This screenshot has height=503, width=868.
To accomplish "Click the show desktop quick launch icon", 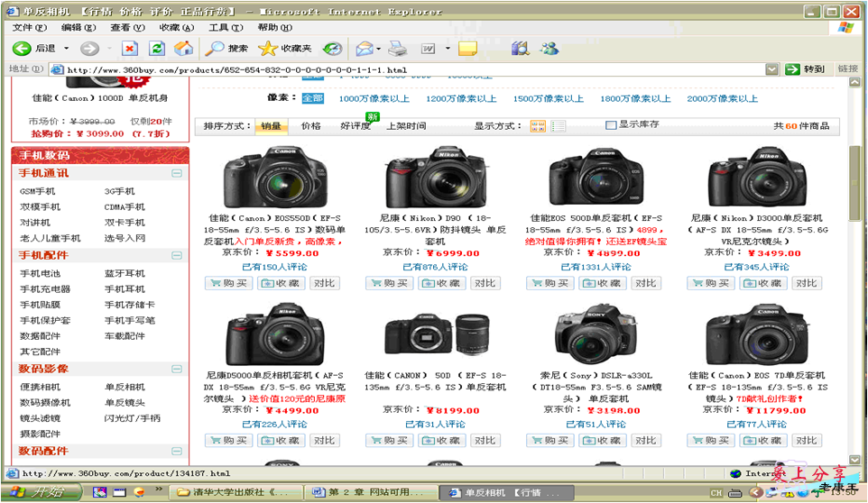I will (x=120, y=491).
